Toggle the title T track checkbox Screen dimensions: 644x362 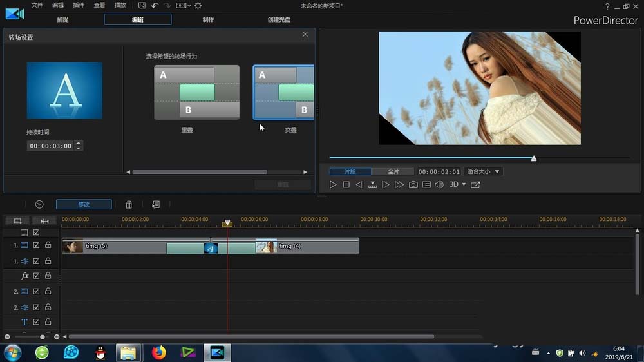[36, 321]
